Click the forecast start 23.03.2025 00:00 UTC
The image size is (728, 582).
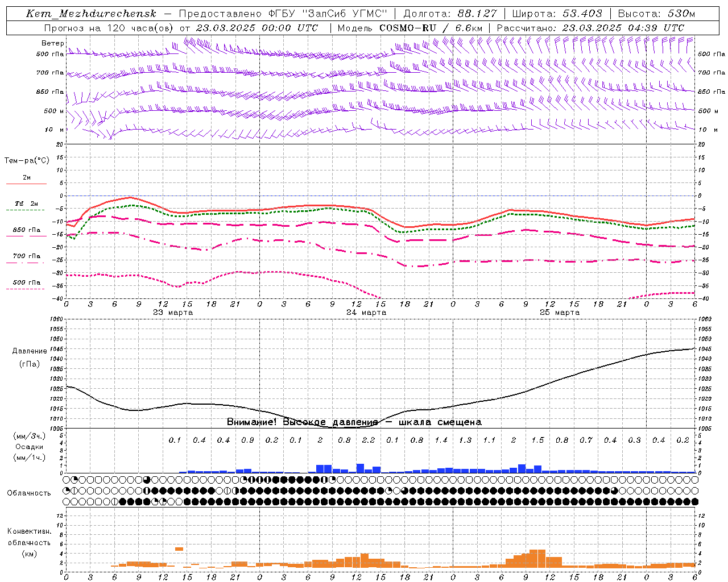[257, 28]
